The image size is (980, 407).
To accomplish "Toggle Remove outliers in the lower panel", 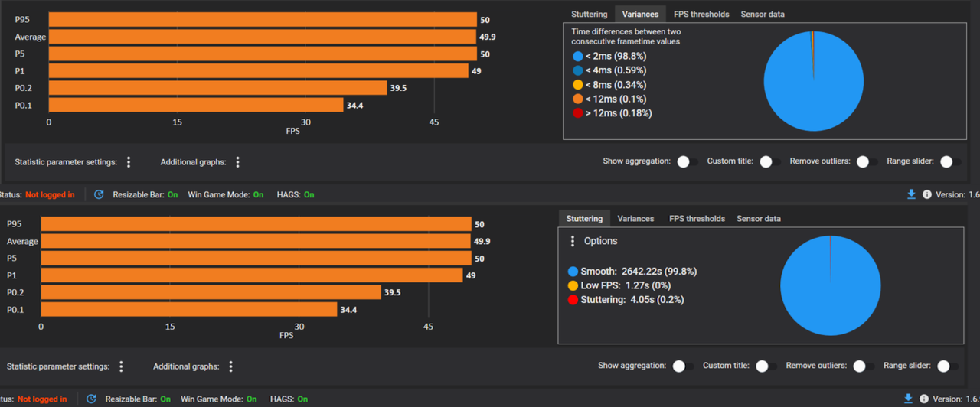I will pos(862,366).
